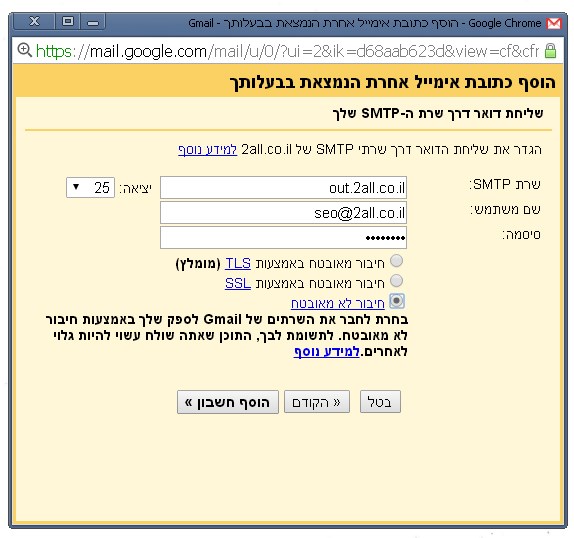This screenshot has width=574, height=538.
Task: Close the Gmail popup window
Action: (34, 22)
